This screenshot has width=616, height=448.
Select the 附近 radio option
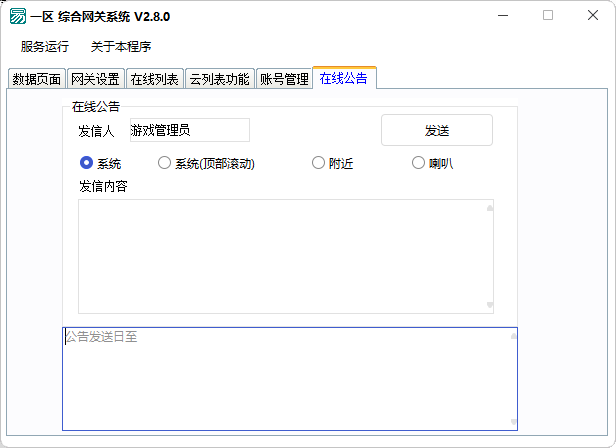pos(319,163)
